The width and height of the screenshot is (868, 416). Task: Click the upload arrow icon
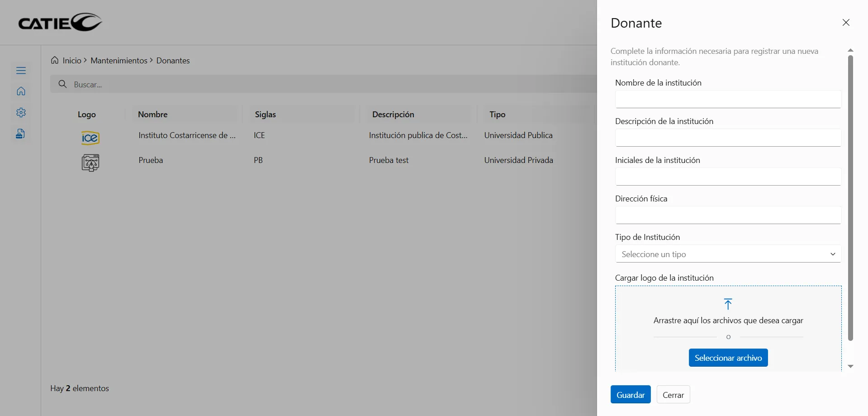pos(728,304)
